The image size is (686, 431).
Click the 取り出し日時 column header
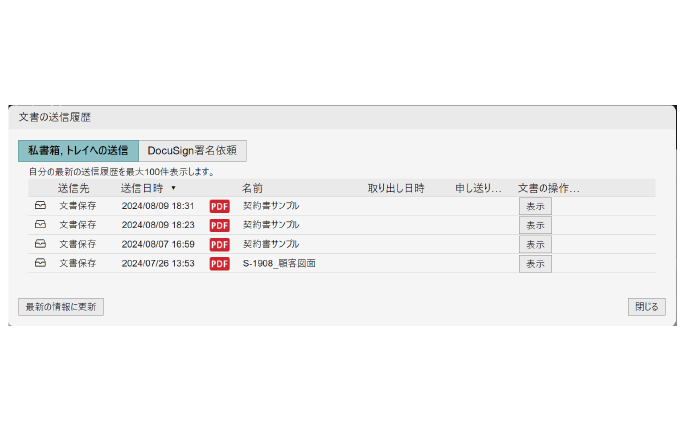(x=396, y=187)
